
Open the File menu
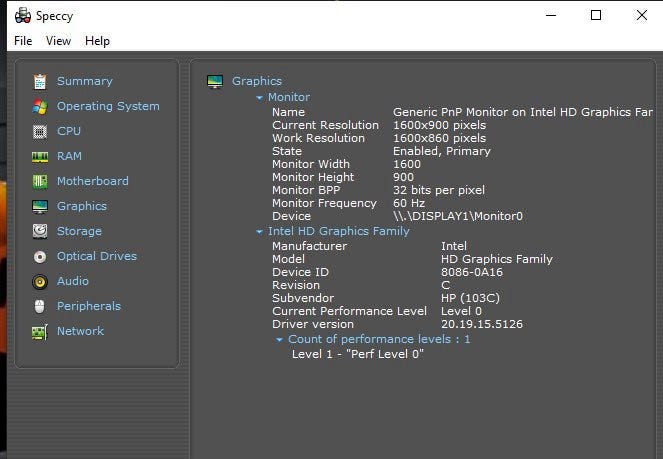tap(23, 41)
